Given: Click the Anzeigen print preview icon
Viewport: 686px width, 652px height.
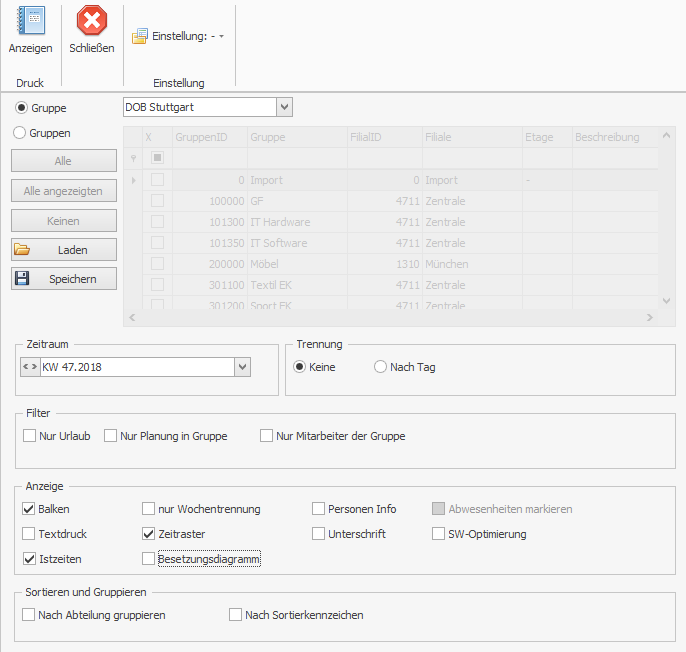Looking at the screenshot, I should point(30,21).
